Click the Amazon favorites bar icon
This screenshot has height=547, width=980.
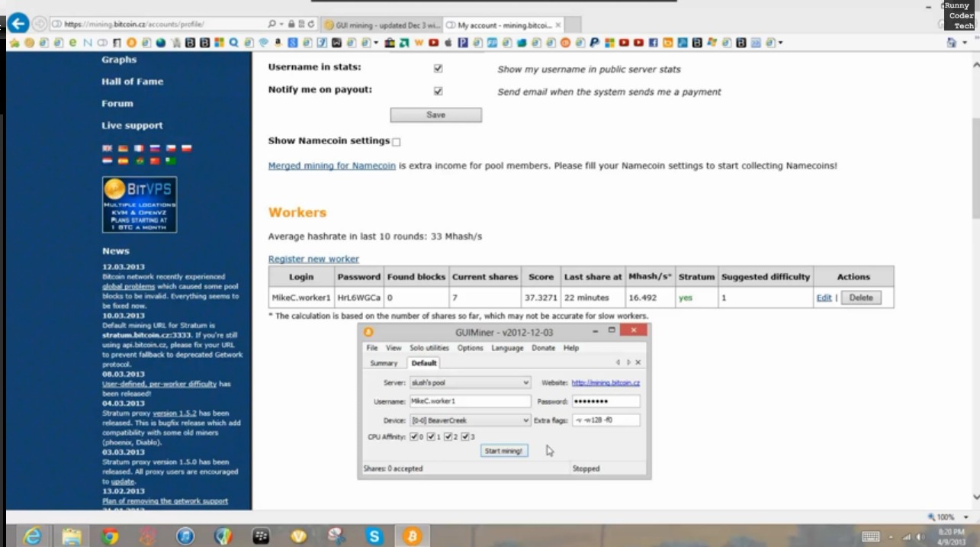tap(278, 43)
